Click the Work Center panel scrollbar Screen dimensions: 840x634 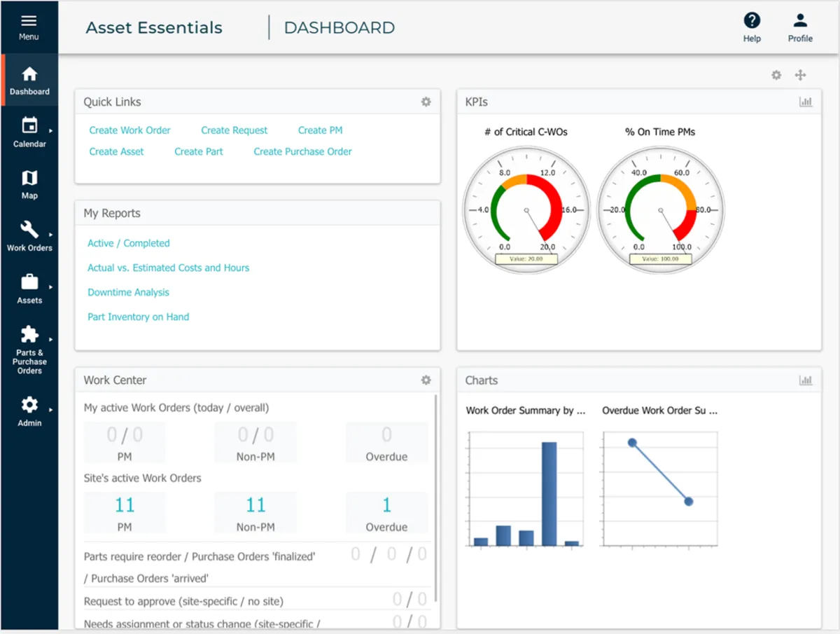(436, 497)
